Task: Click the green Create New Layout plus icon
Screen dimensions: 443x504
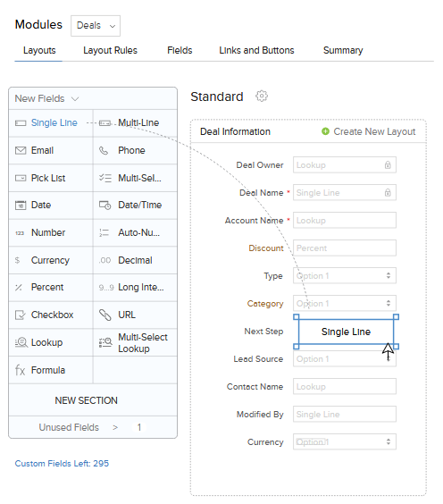Action: [x=325, y=131]
